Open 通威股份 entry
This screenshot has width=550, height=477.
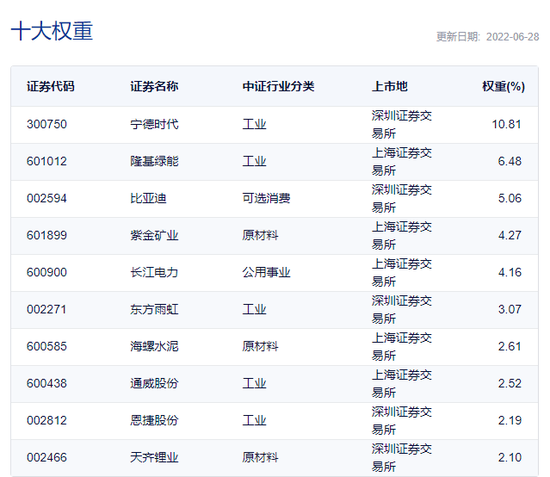tap(154, 383)
